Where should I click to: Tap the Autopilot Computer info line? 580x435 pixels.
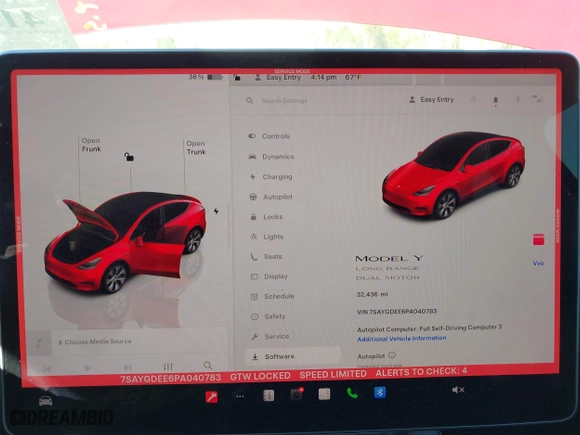point(429,328)
